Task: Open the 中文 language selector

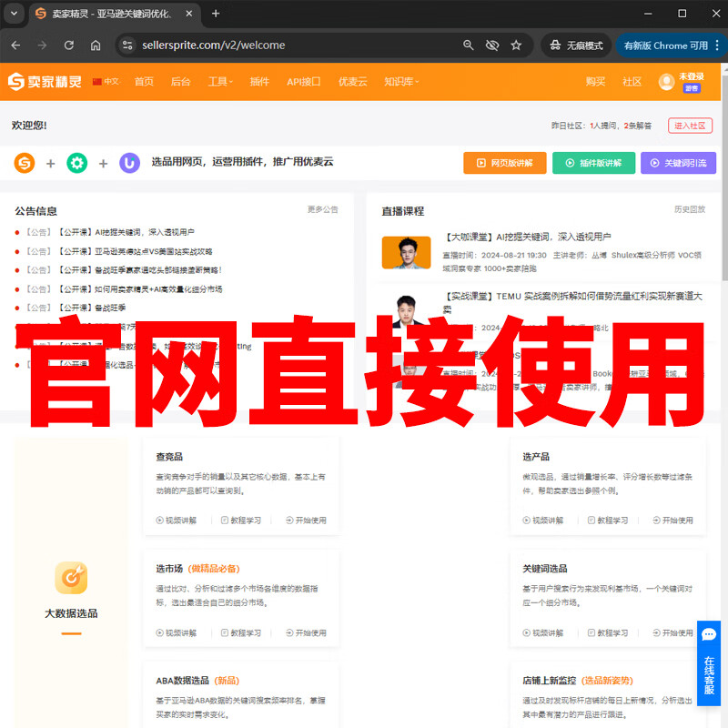Action: point(106,82)
